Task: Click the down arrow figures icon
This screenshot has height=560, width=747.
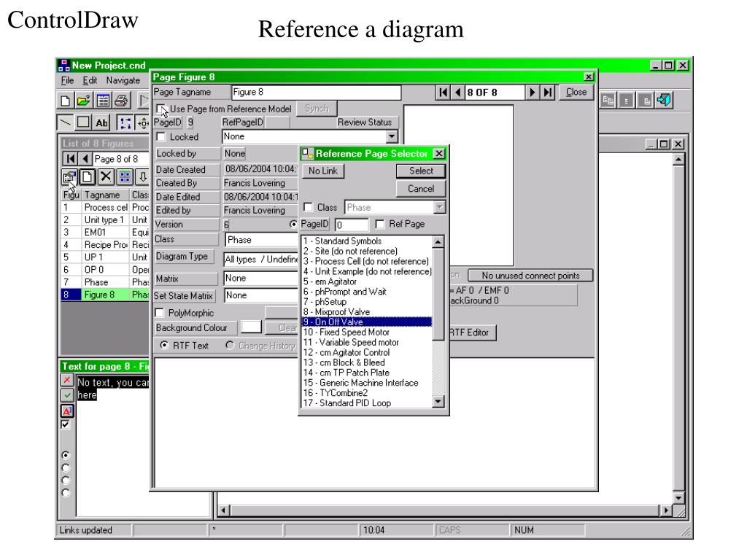Action: click(x=142, y=177)
